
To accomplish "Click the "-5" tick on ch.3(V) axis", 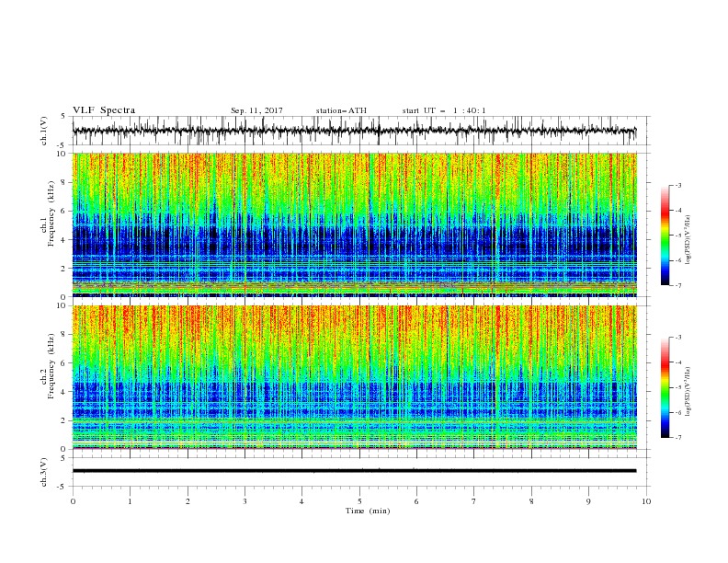I will (63, 487).
